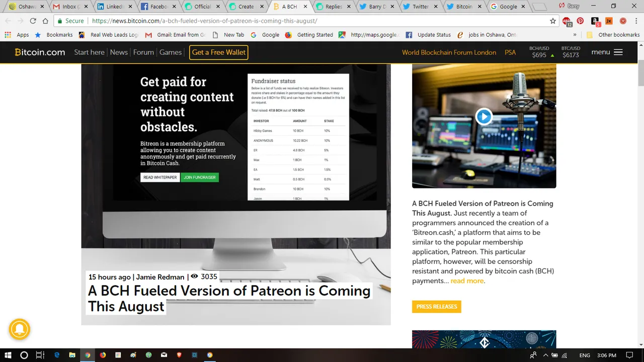
Task: Click author Jamie Redman
Action: (160, 277)
